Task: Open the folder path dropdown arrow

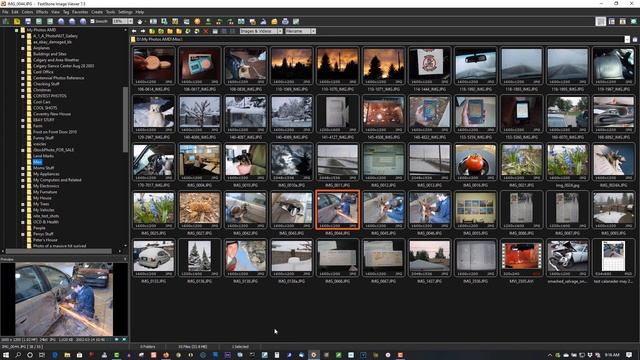Action: pyautogui.click(x=627, y=39)
